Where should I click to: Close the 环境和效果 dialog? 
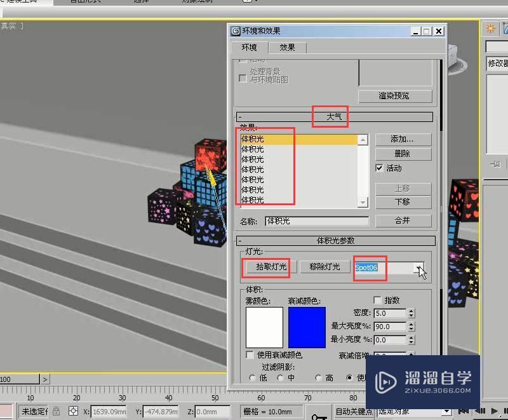pos(439,31)
